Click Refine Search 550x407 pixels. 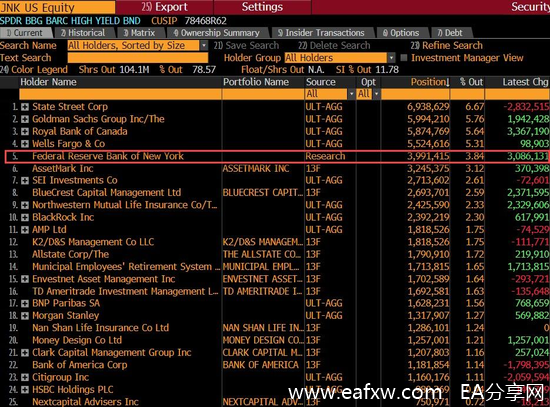[447, 46]
